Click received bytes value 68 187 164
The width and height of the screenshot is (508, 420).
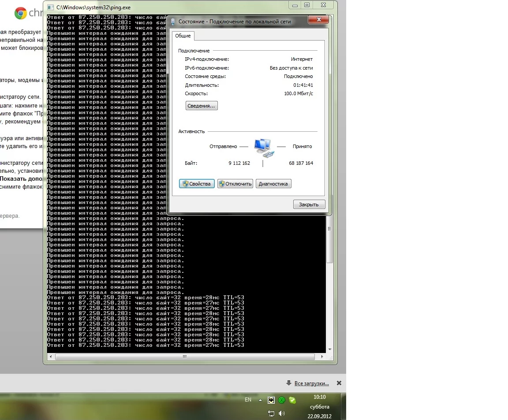point(301,163)
